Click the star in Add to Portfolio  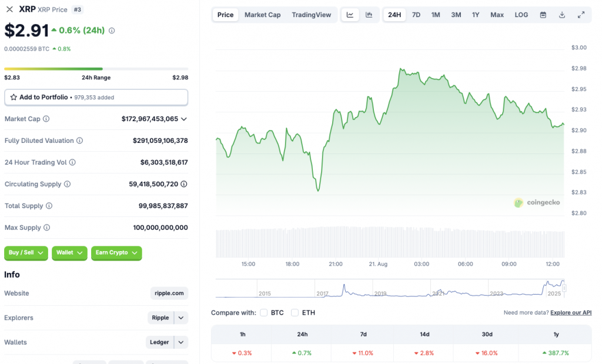coord(14,97)
